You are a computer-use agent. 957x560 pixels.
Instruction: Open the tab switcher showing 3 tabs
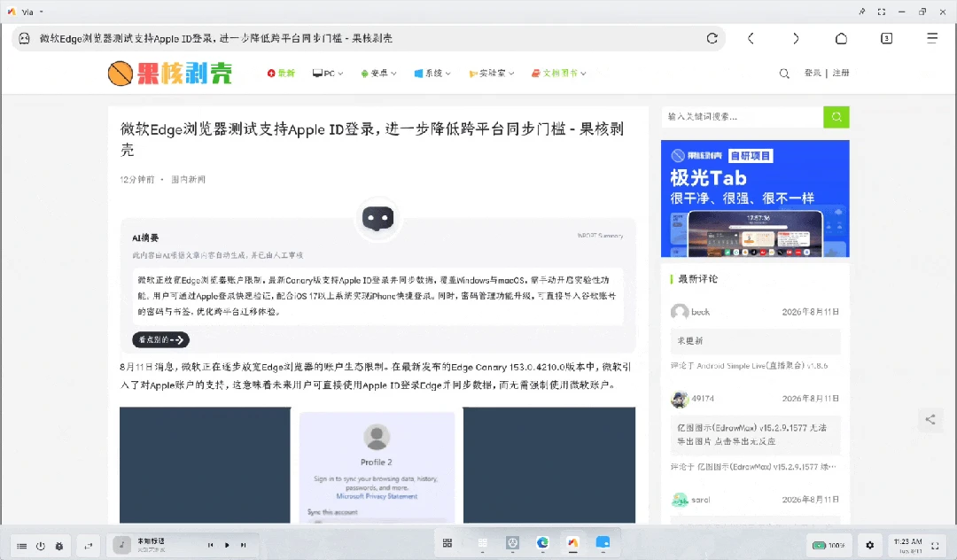click(x=887, y=38)
